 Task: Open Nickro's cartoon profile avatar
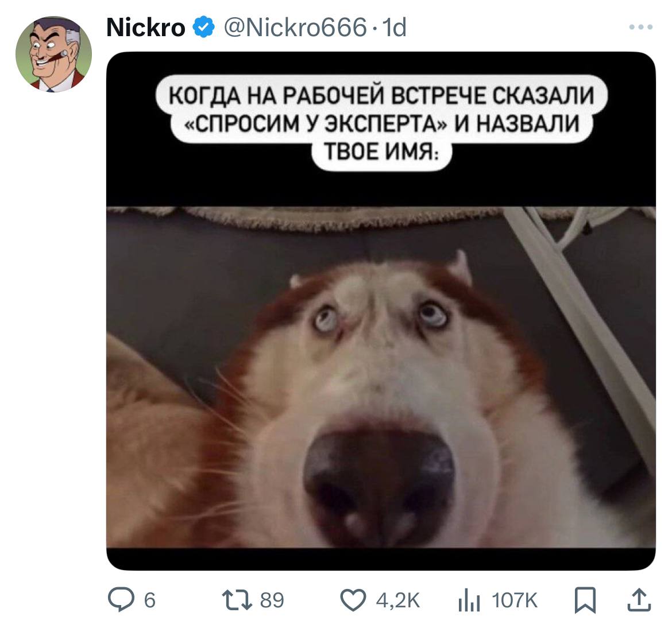[x=53, y=55]
